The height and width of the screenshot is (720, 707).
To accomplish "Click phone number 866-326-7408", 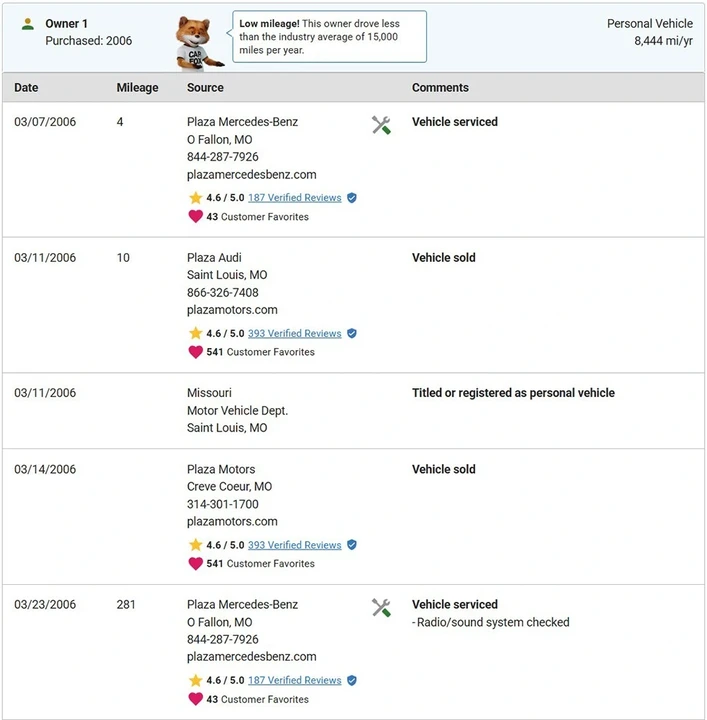I will tap(223, 292).
